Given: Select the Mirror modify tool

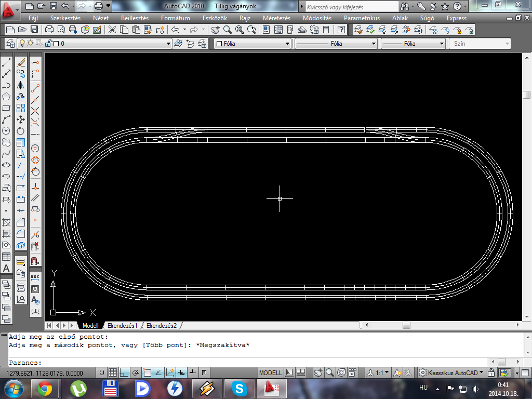Looking at the screenshot, I should click(21, 85).
